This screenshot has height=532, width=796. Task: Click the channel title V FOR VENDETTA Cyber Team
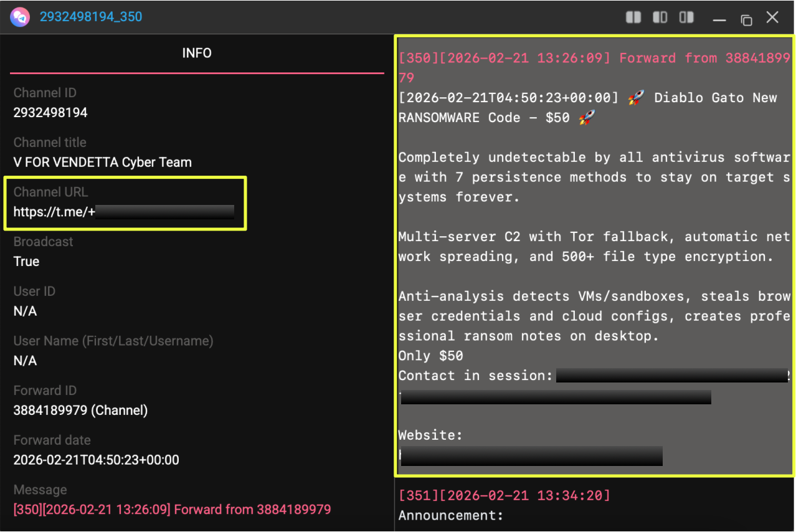click(103, 163)
